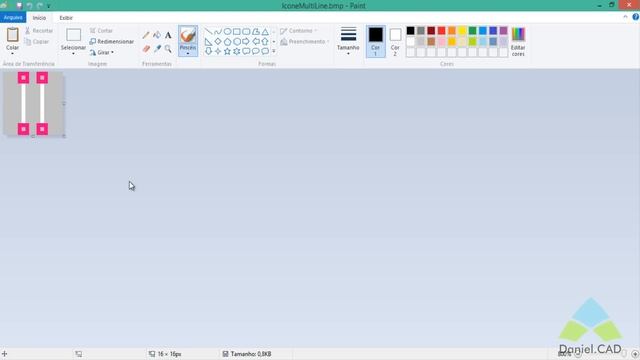Choose the straight Line shape

(209, 31)
